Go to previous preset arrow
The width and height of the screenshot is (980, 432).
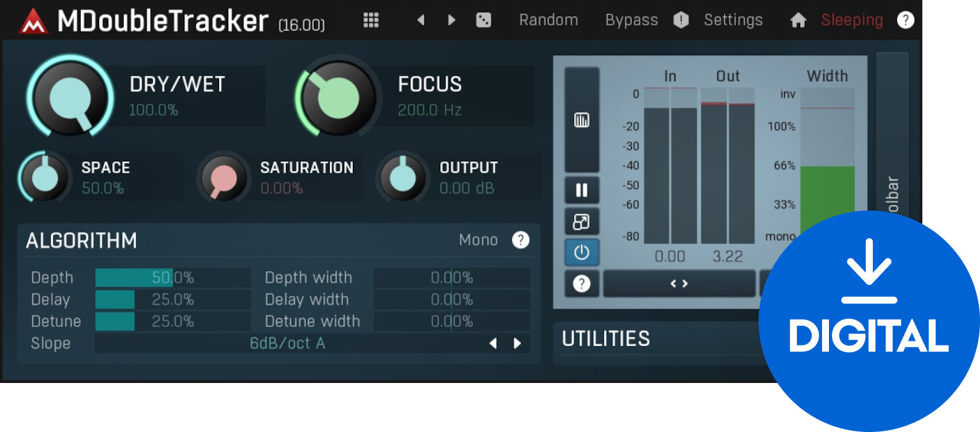(x=421, y=20)
